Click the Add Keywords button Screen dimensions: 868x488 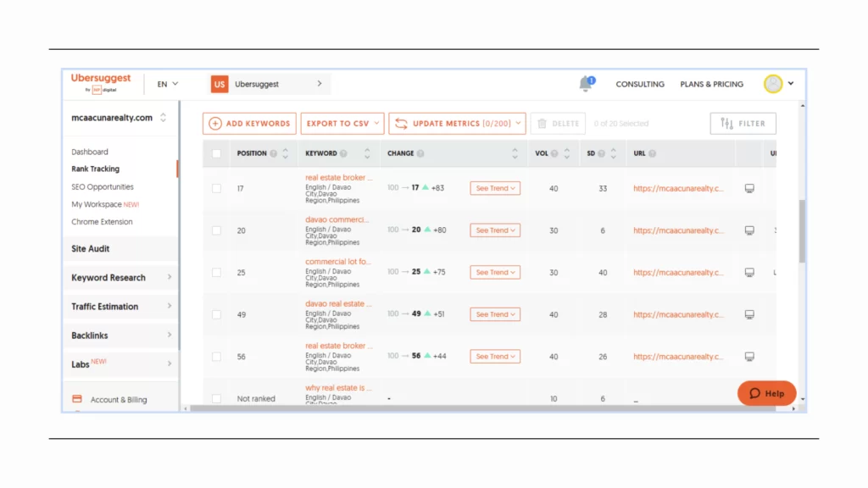pyautogui.click(x=249, y=124)
